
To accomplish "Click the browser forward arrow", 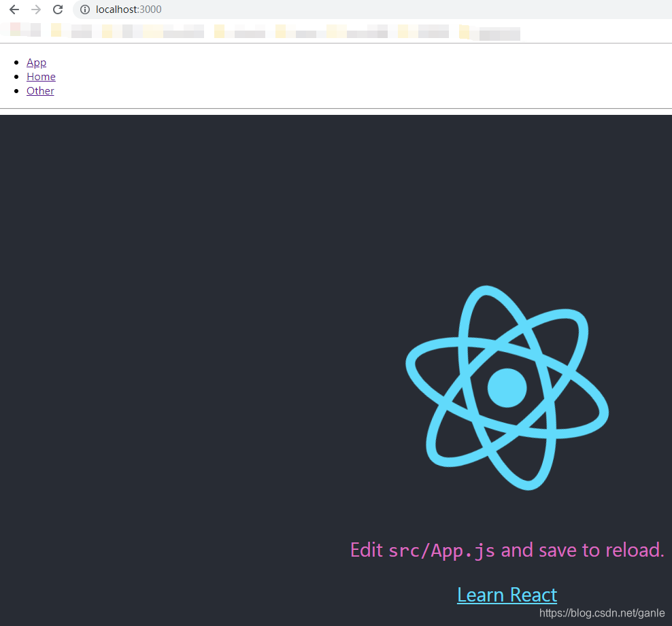I will [35, 10].
